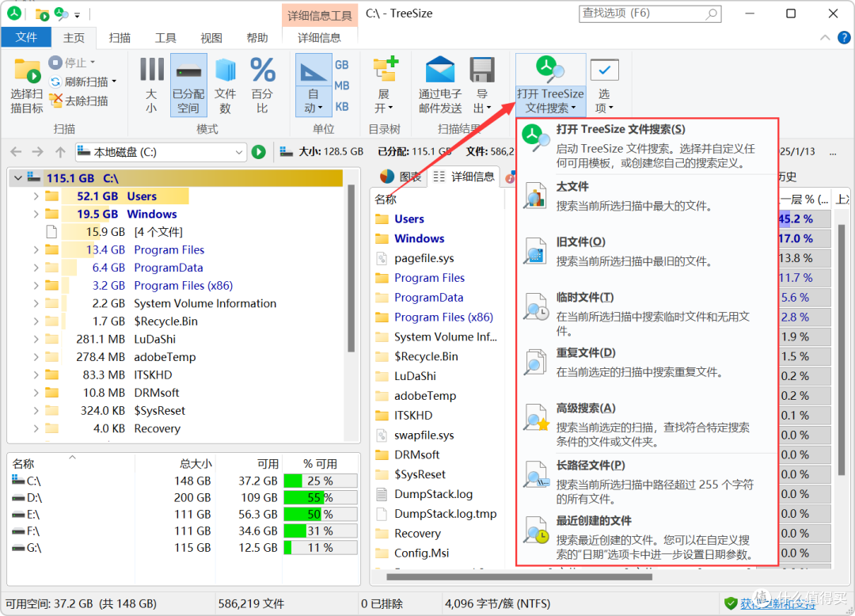Select pagefile.sys in the details list
The width and height of the screenshot is (855, 616).
[424, 258]
